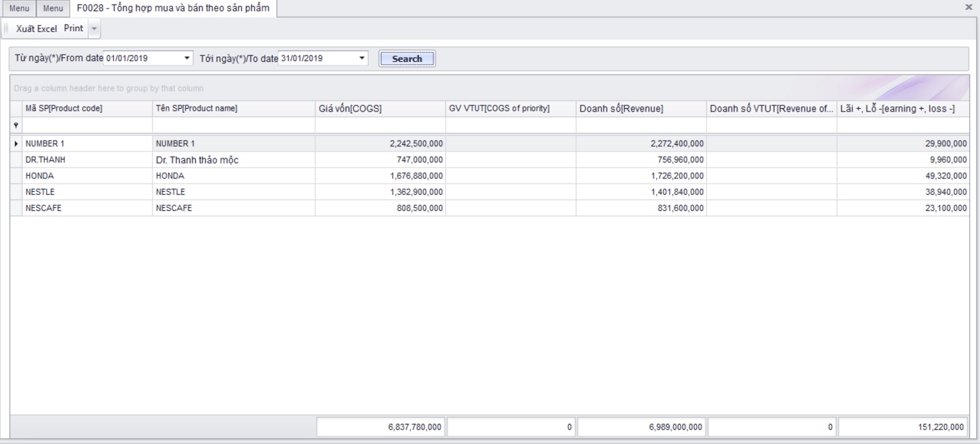980x444 pixels.
Task: Sort by Mã SP[Product code] column header
Action: [87, 109]
